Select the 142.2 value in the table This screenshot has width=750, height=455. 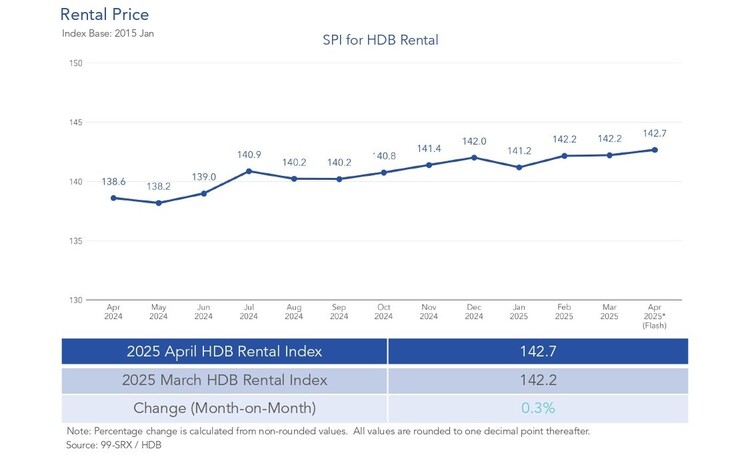click(538, 380)
